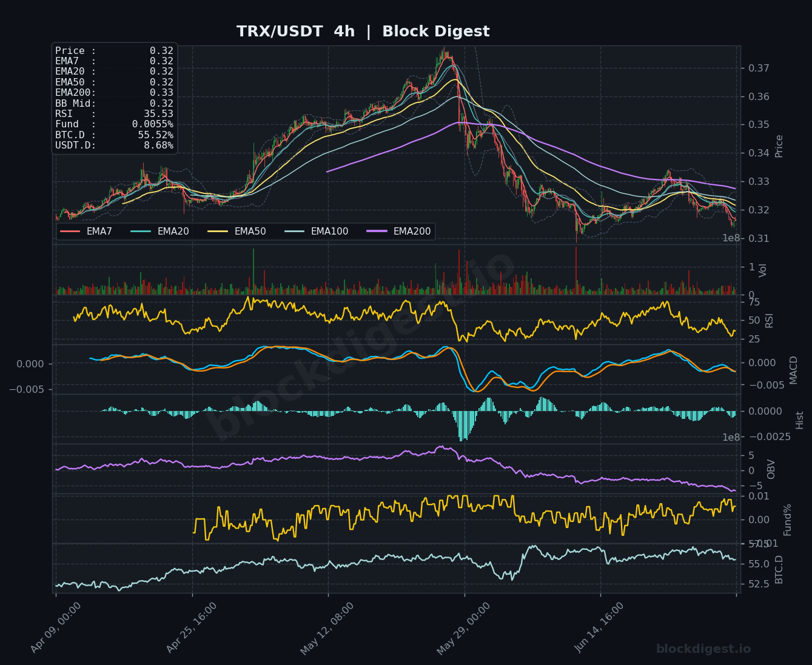Select the EMA50 legend entry

point(237,232)
